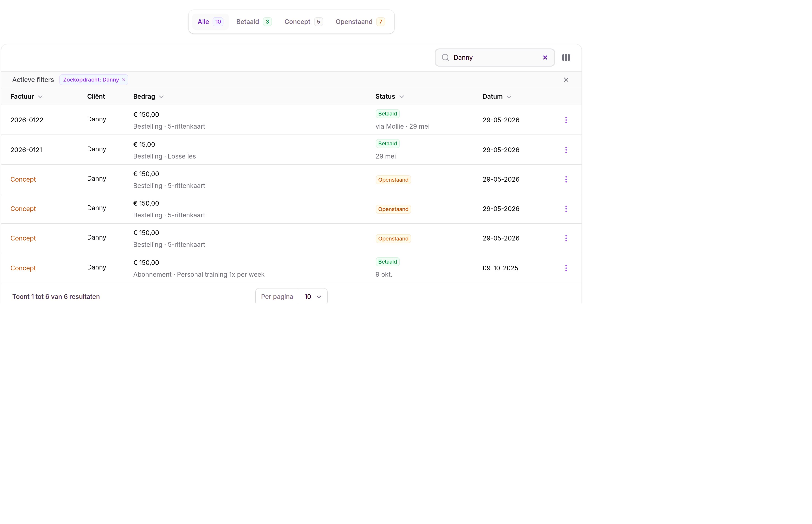Click Danny in the 2026-0122 row
The height and width of the screenshot is (524, 812).
96,119
